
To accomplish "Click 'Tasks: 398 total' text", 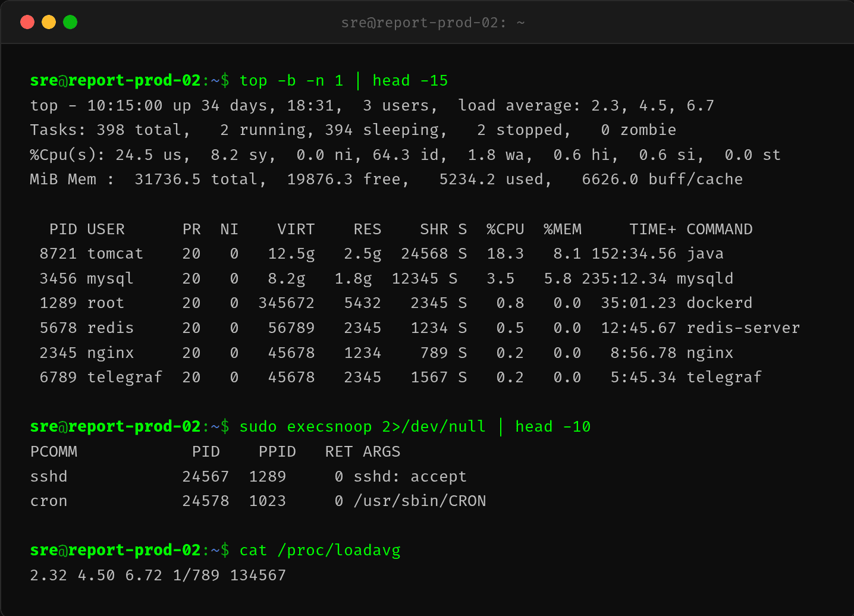I will (106, 130).
